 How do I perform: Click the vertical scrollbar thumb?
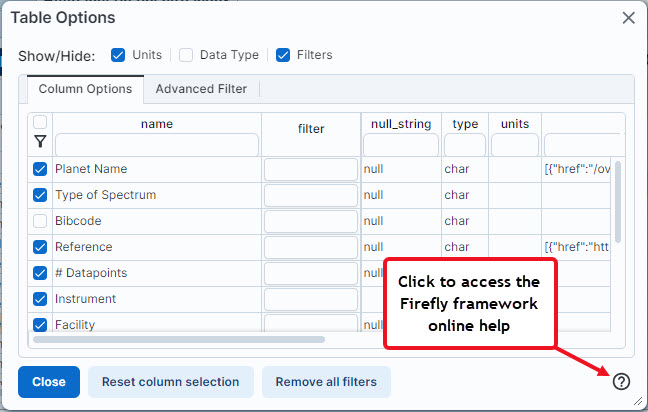tap(618, 202)
